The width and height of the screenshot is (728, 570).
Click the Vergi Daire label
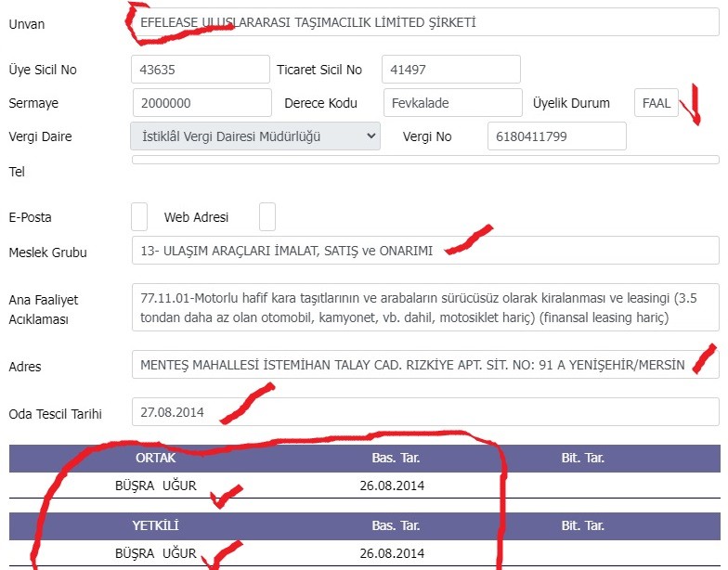click(40, 136)
